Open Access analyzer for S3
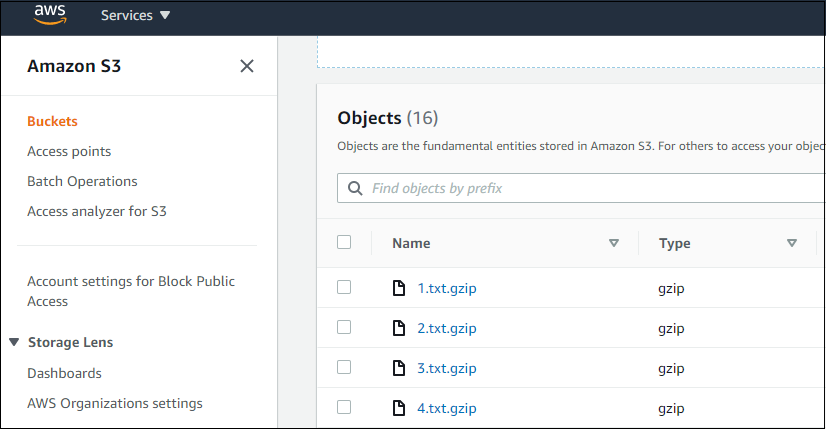This screenshot has height=429, width=826. click(97, 211)
